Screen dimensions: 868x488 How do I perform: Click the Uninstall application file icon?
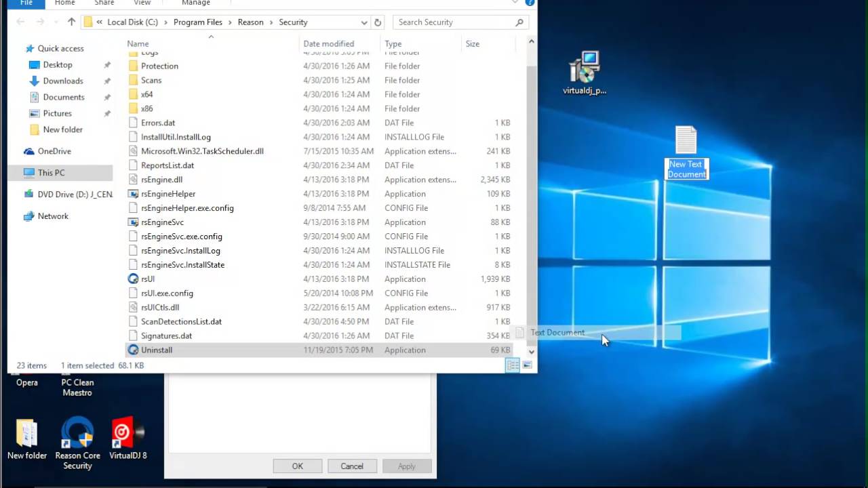133,350
